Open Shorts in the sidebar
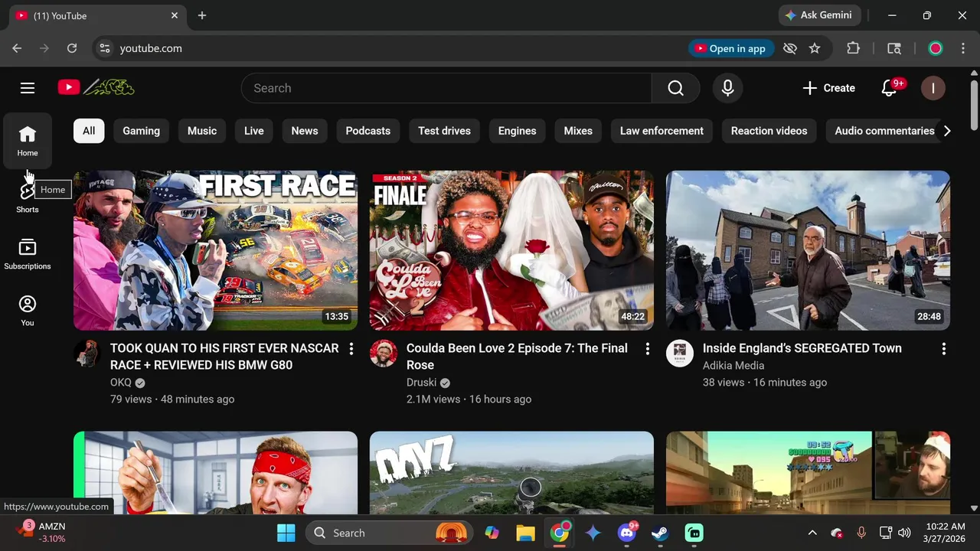Screen dimensions: 980x551 (28, 197)
